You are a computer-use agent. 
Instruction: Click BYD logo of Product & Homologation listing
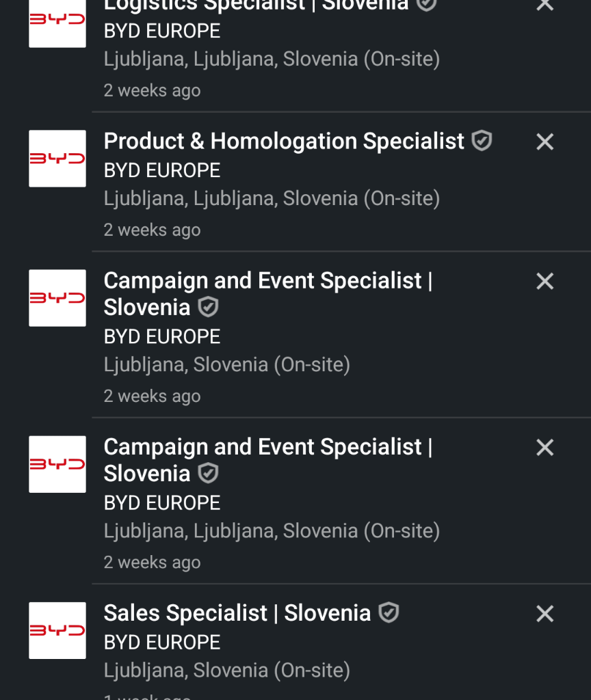pos(57,159)
